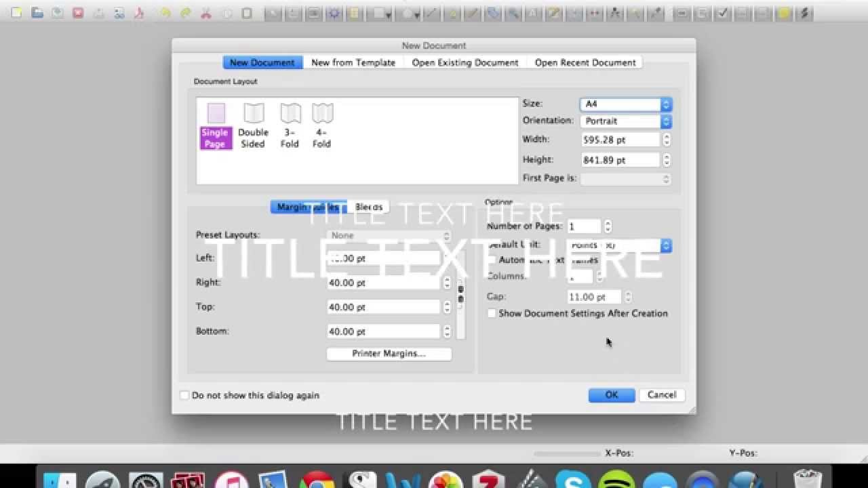Click the red Close document icon
Viewport: 868px width, 488px height.
coord(78,13)
